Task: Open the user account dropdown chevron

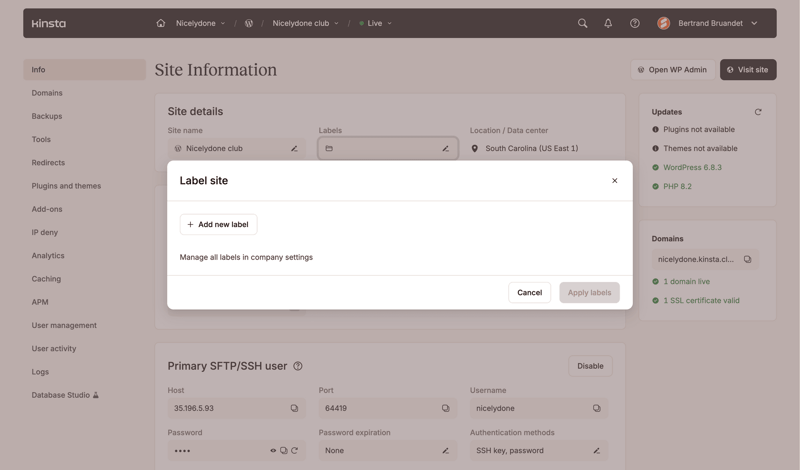Action: click(755, 23)
